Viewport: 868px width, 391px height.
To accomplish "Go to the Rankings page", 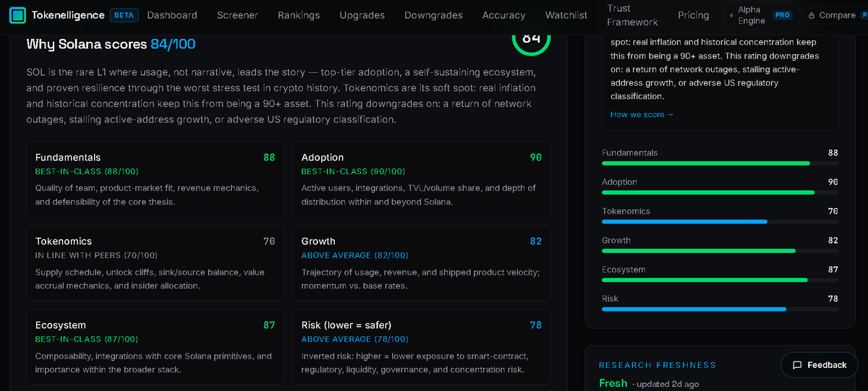I will pyautogui.click(x=298, y=15).
